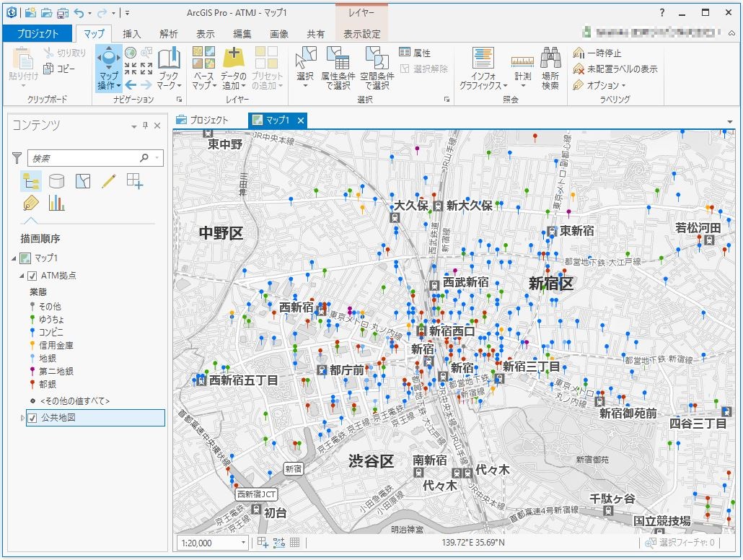
Task: Open the view tabs list dropdown arrow
Action: click(729, 122)
